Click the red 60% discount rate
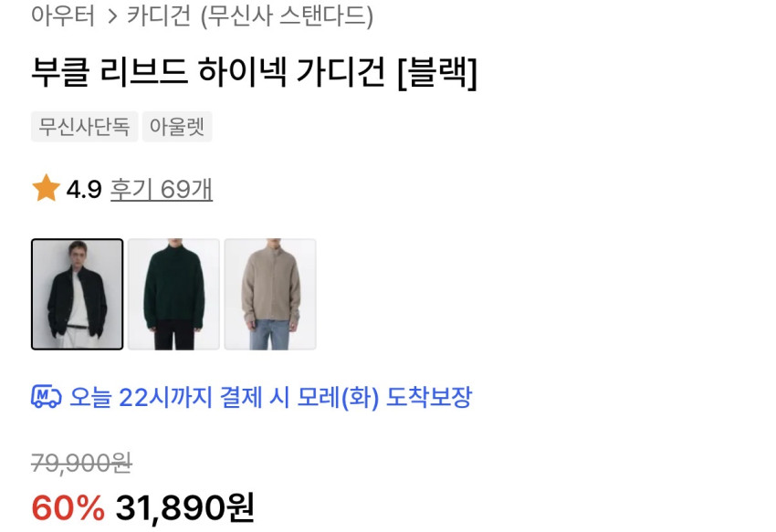Screen dimensions: 776x532 click(x=68, y=507)
